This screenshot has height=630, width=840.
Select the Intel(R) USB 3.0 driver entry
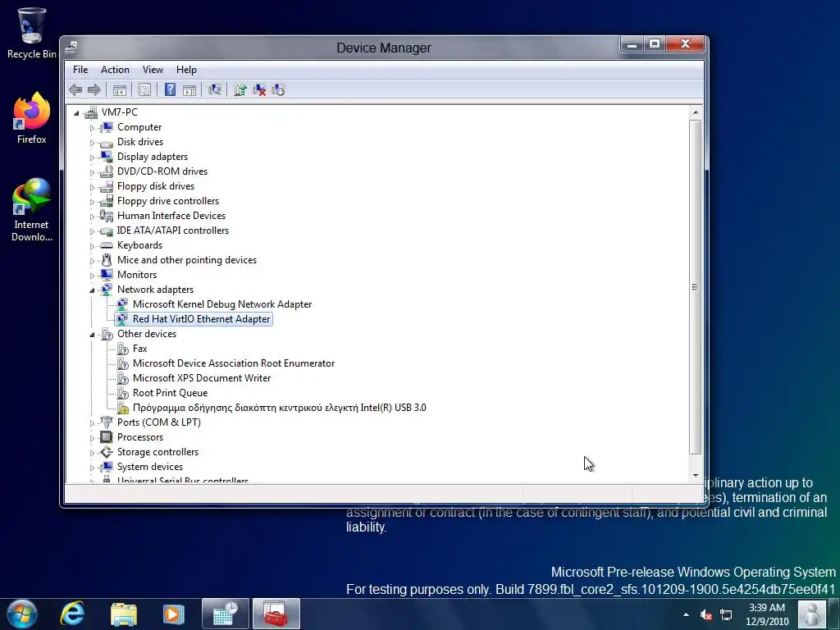280,408
